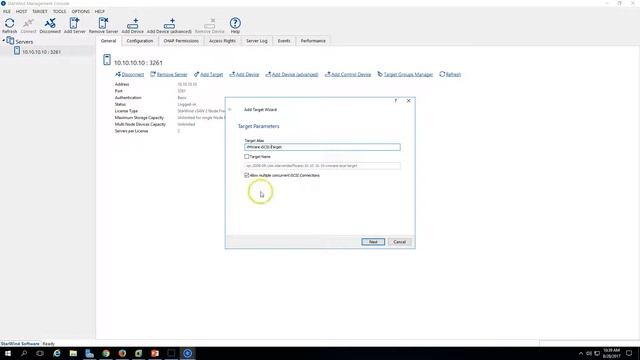Open Task View on the taskbar

point(40,353)
